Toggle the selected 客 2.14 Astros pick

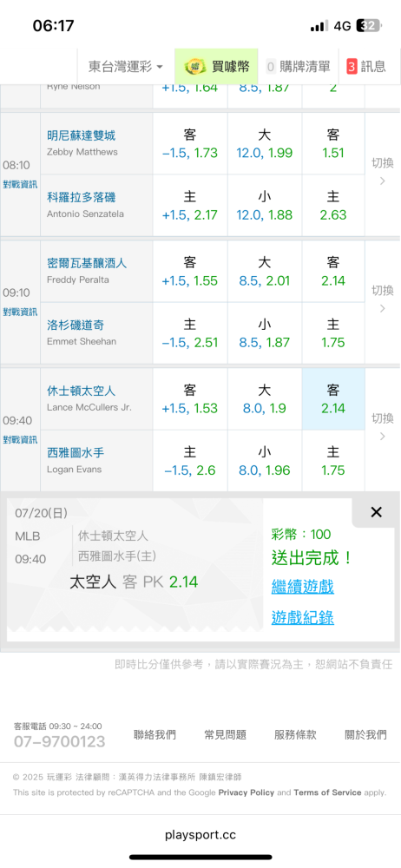click(x=333, y=399)
